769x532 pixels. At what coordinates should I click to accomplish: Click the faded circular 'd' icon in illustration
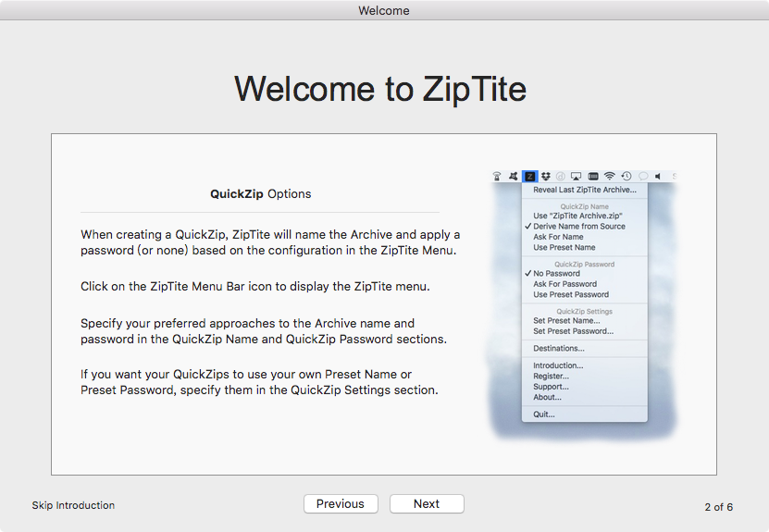(x=561, y=176)
